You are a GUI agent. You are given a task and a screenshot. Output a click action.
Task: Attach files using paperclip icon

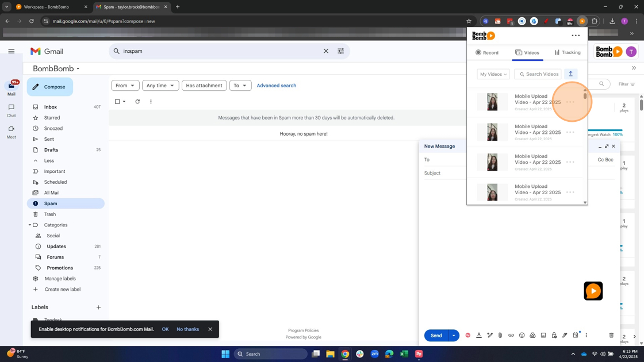pyautogui.click(x=500, y=336)
